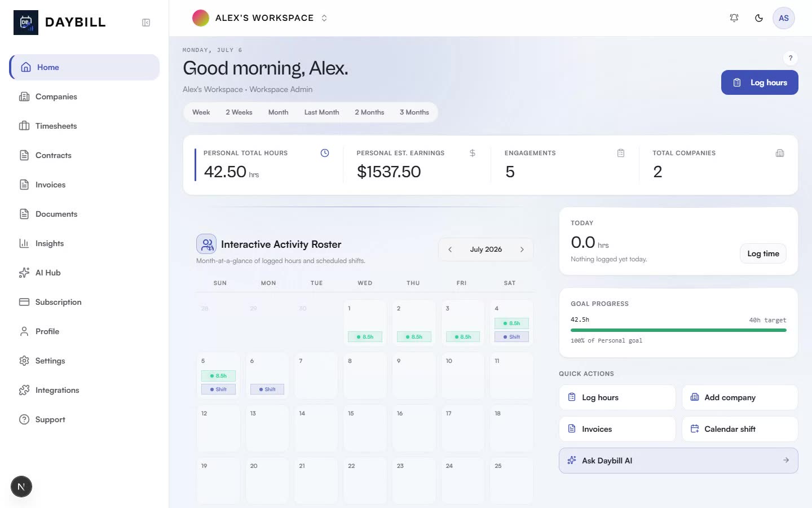Screen dimensions: 812x508
Task: Click the workspace gradient avatar
Action: [x=201, y=18]
